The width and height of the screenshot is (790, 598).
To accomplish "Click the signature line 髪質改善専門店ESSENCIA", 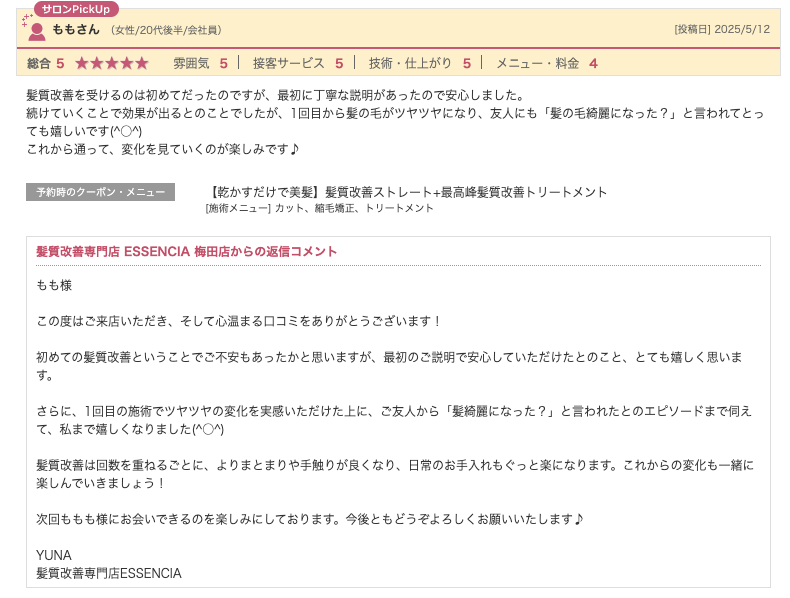I will (109, 573).
